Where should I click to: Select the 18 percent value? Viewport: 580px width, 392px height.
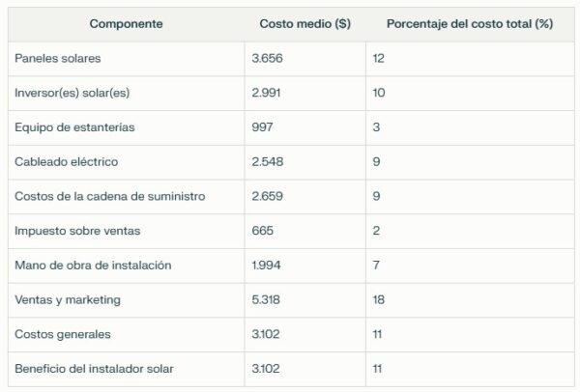[x=378, y=299]
